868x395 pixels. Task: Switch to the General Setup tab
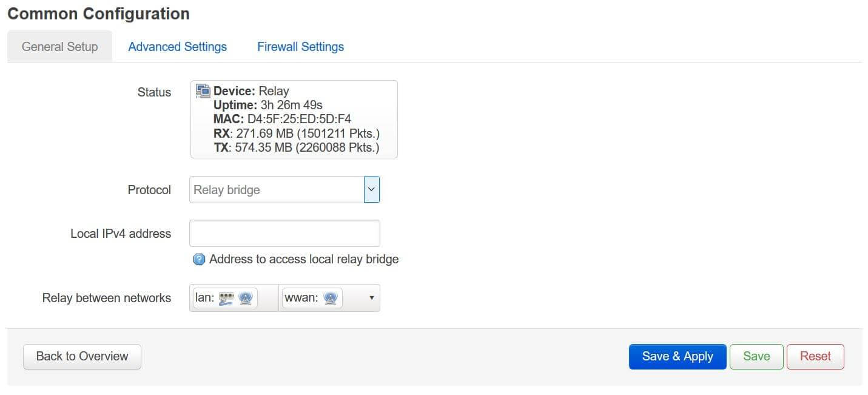point(59,47)
